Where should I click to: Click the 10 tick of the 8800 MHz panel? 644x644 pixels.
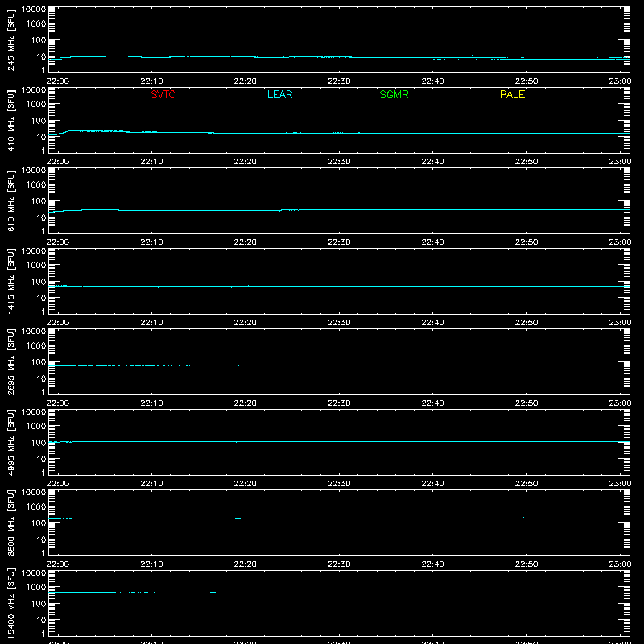click(x=41, y=539)
